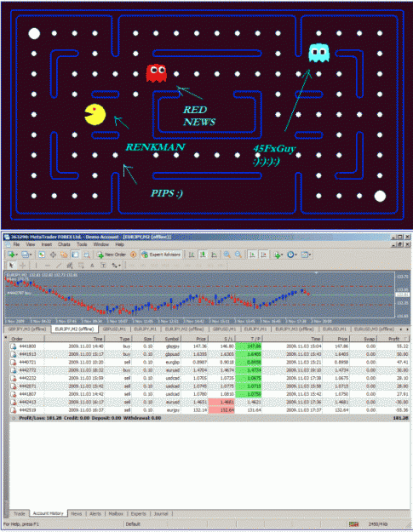Click the New Order button
This screenshot has height=532, width=413.
[x=112, y=255]
